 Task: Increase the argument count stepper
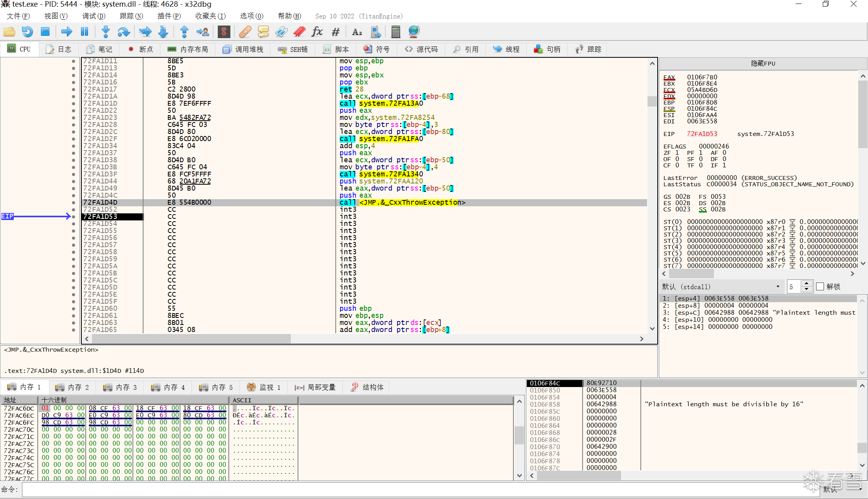(x=806, y=284)
